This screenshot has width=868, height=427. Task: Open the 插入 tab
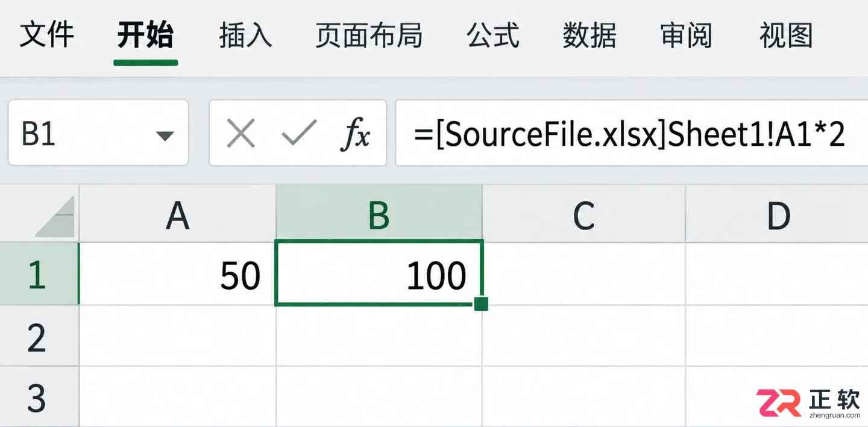coord(245,35)
